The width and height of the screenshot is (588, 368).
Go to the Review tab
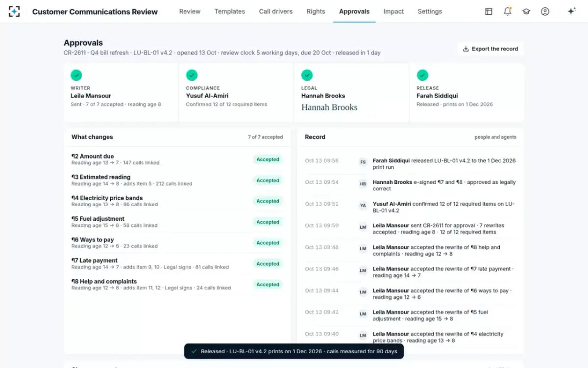tap(190, 11)
